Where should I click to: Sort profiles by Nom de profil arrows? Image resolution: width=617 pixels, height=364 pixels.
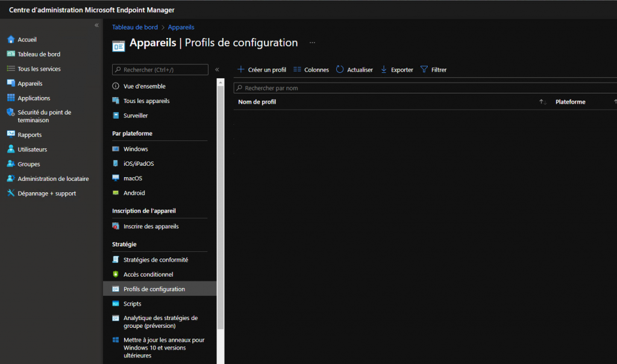pyautogui.click(x=543, y=102)
